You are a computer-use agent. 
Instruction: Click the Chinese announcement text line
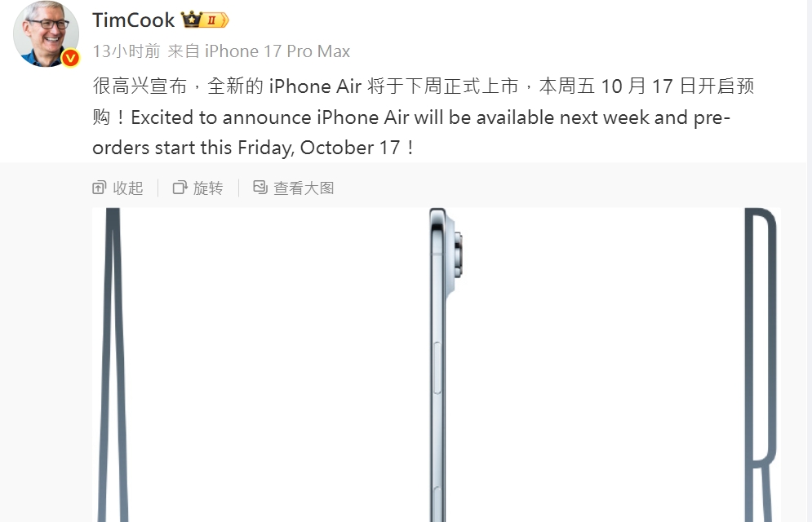pos(423,86)
